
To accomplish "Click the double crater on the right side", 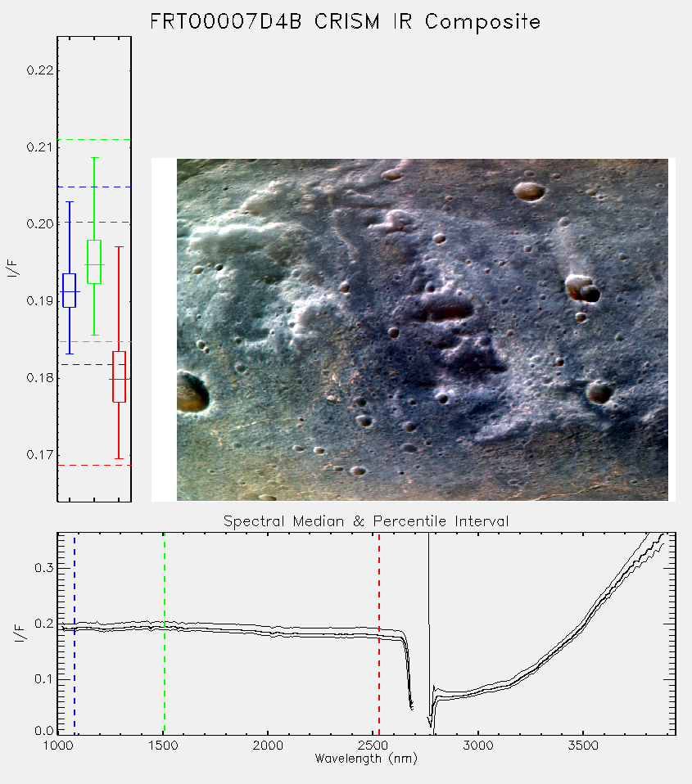I will tap(582, 289).
